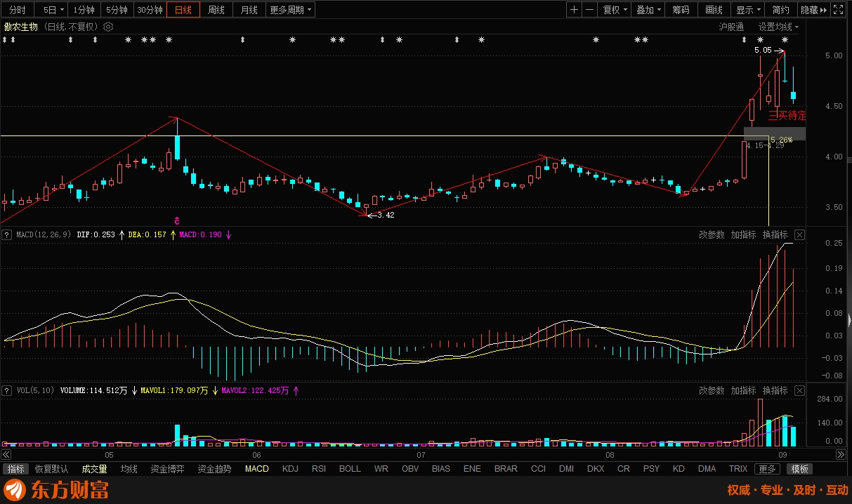Viewport: 852px width, 504px height.
Task: Select CCI indicator
Action: coord(538,469)
